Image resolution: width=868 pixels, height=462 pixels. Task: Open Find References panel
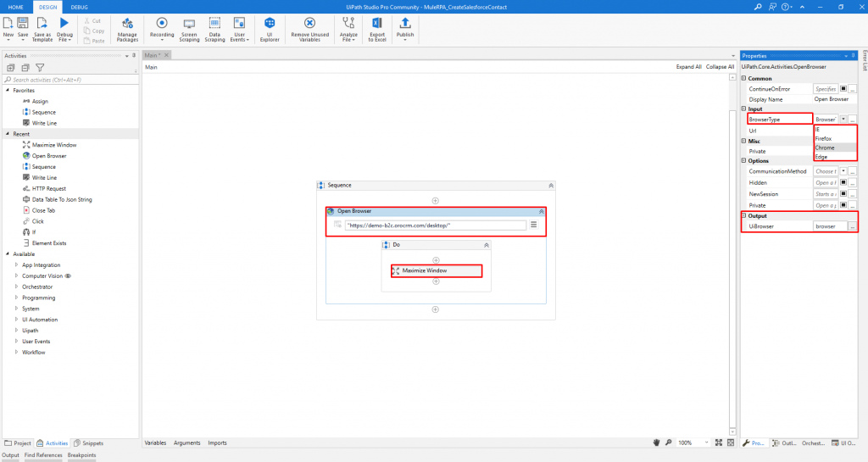click(43, 455)
